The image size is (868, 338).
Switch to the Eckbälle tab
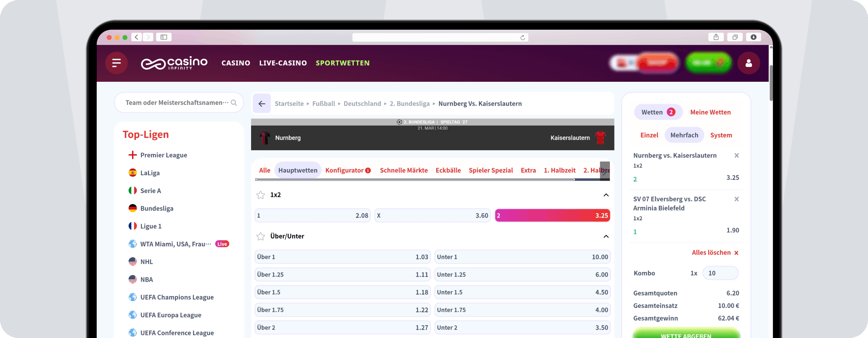(x=448, y=170)
